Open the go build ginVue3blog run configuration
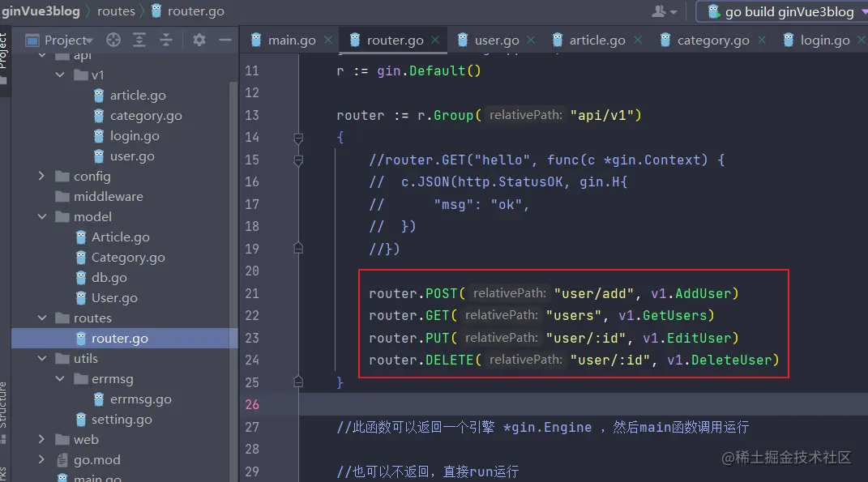 pos(781,11)
